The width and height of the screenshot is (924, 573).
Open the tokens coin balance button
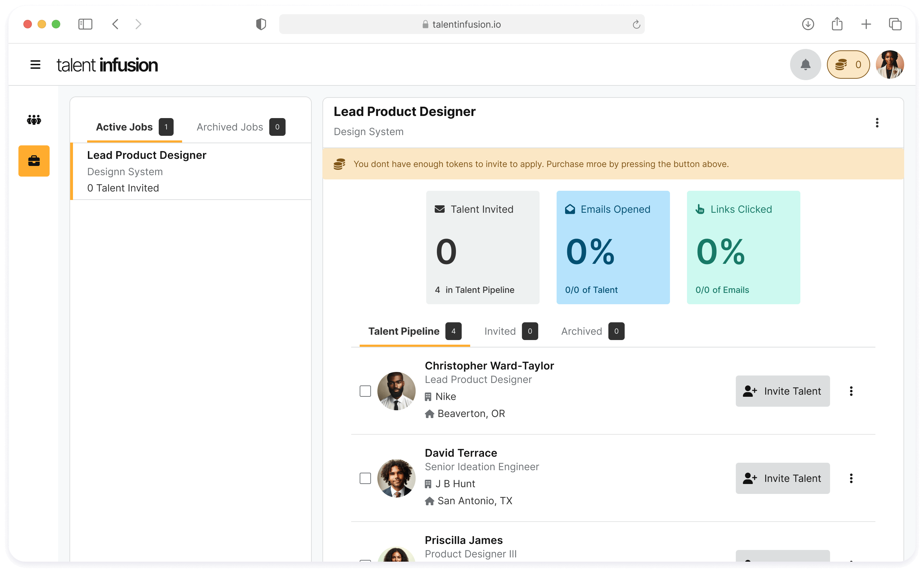(x=848, y=65)
